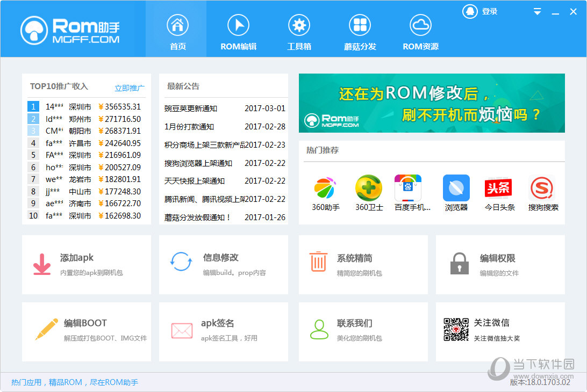Click the 立即推广 link
This screenshot has height=392, width=587.
tap(130, 88)
